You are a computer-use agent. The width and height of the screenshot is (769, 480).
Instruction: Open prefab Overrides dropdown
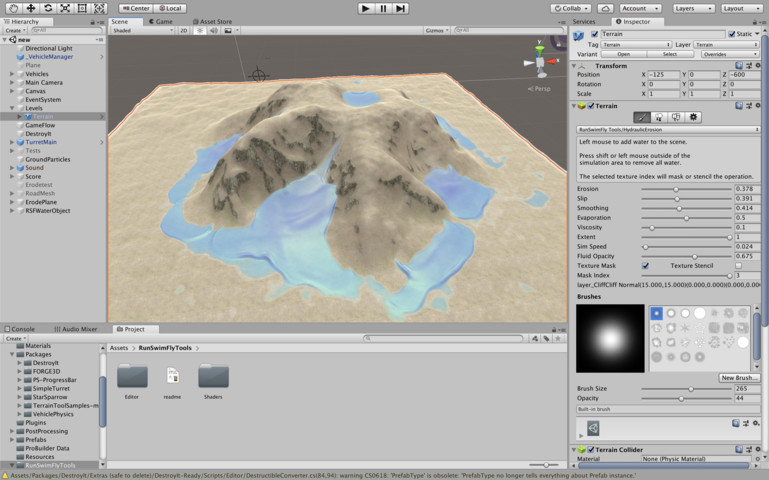(x=730, y=54)
